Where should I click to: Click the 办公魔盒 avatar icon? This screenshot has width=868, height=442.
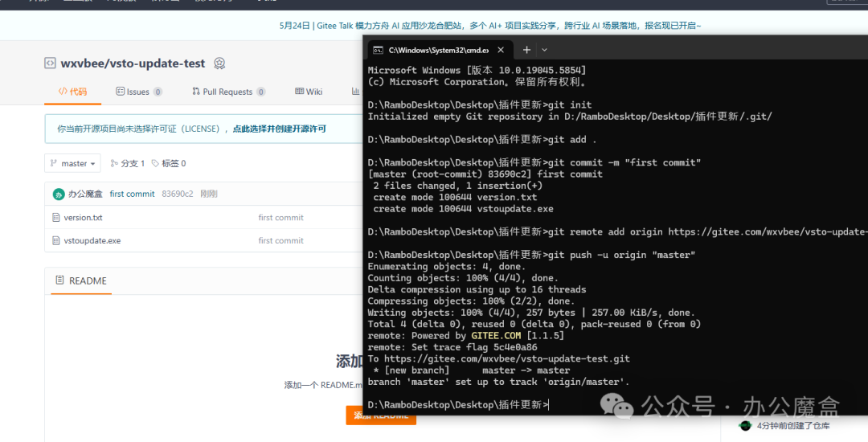click(59, 194)
